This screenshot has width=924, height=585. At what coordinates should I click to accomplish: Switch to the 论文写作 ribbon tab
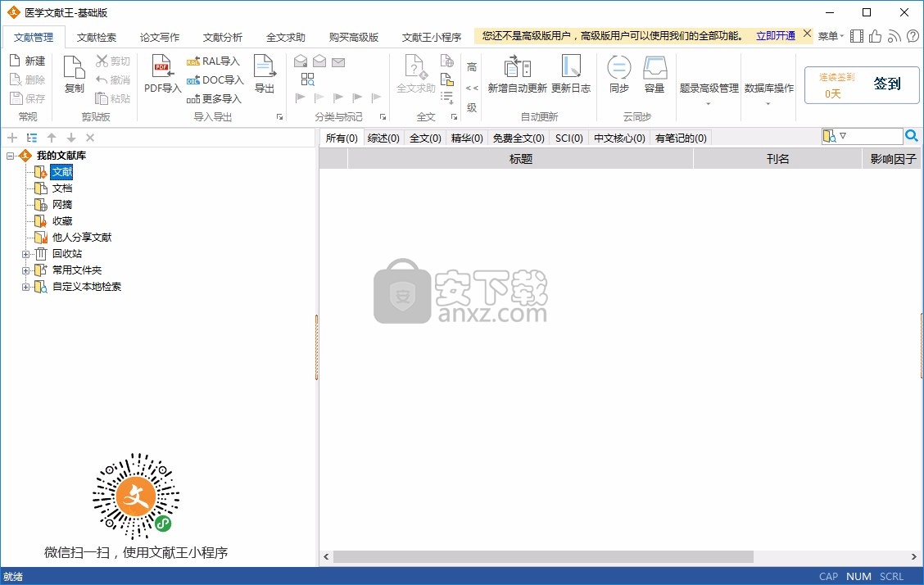[x=160, y=37]
